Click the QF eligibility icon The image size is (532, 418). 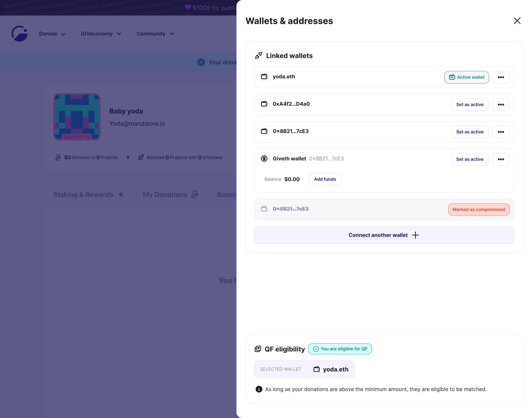click(258, 349)
